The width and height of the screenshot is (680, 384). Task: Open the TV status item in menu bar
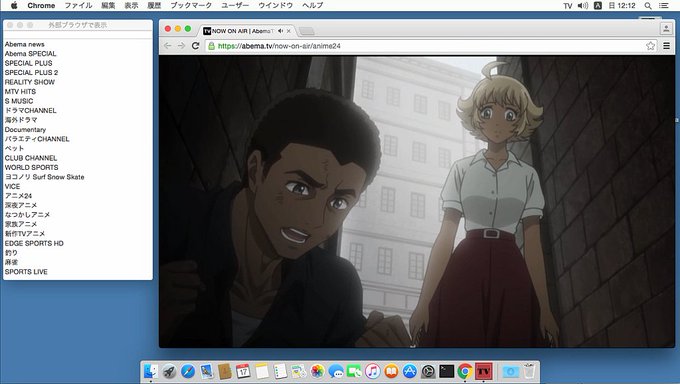point(568,6)
